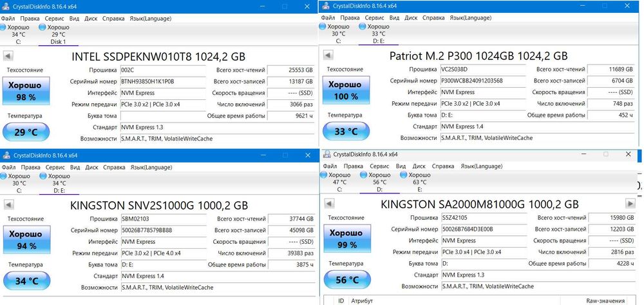Click previous disk arrow in INTEL window

8,56
